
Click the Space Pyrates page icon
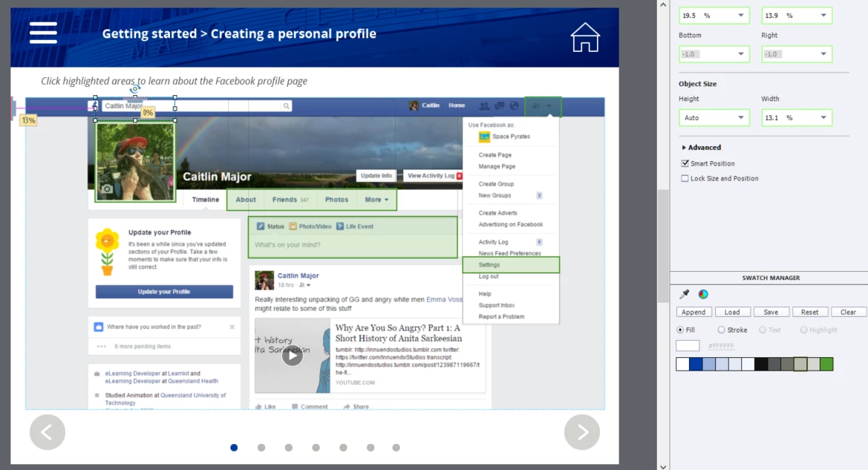click(x=484, y=137)
